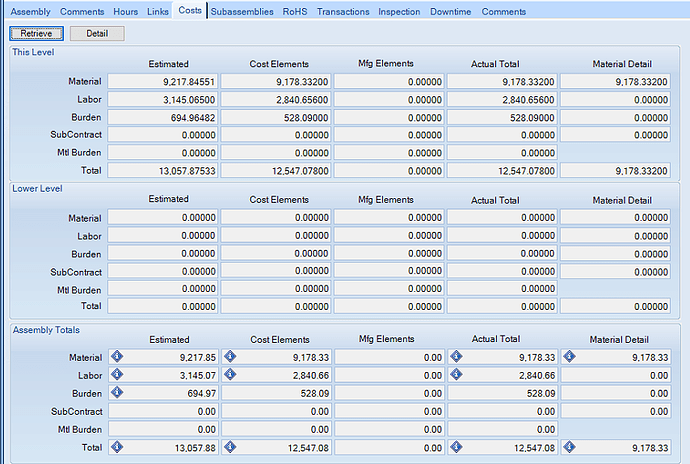Viewport: 690px width, 464px height.
Task: Select Lower Level Total Material Detail field
Action: [x=615, y=306]
